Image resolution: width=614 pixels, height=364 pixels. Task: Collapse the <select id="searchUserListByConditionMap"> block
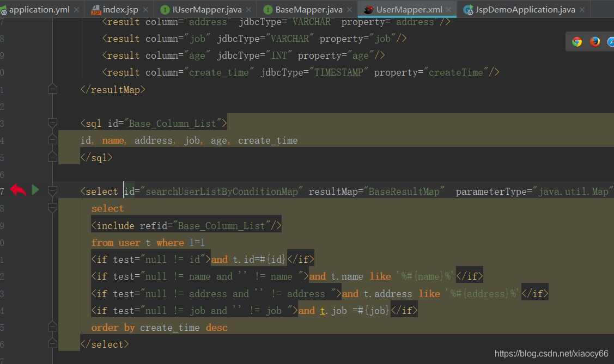[52, 191]
